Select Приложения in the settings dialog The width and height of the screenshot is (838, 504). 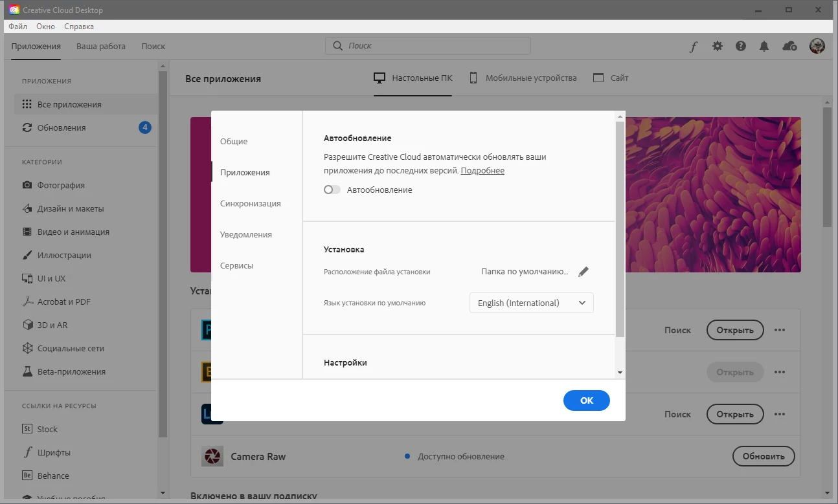(245, 172)
